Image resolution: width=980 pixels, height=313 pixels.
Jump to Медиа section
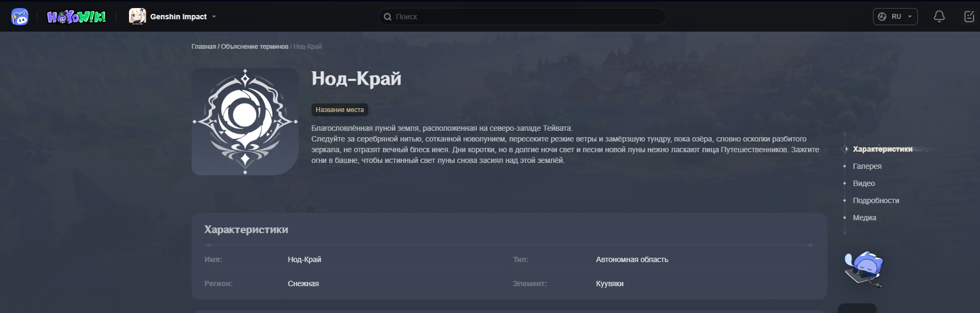pos(864,218)
